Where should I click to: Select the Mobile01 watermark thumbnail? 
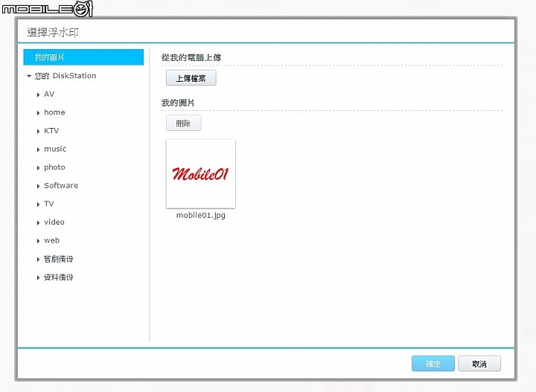coord(201,174)
